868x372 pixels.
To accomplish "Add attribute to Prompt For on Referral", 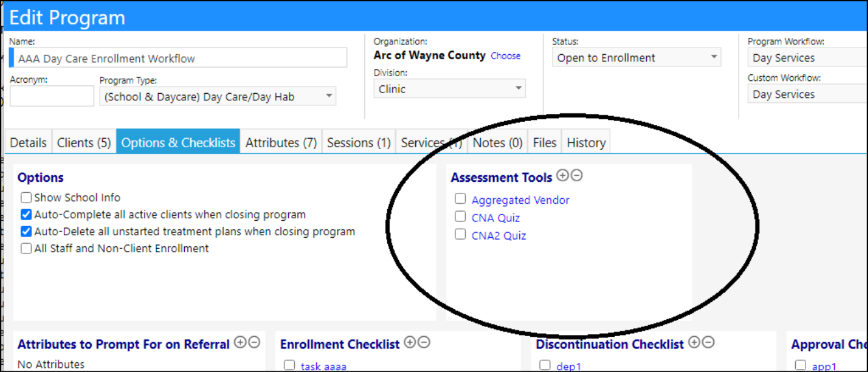I will (239, 342).
